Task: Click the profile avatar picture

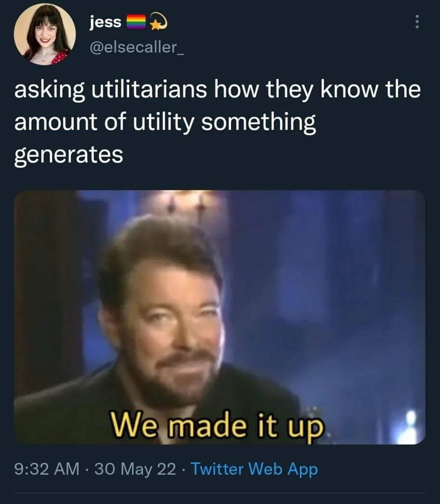Action: (x=45, y=34)
